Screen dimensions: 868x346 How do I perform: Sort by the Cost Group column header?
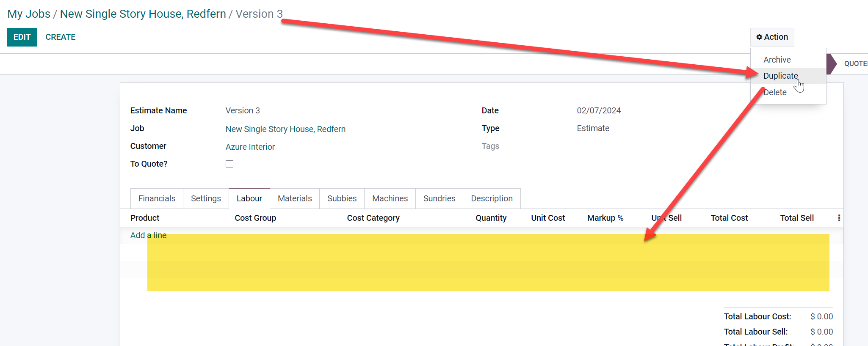coord(255,218)
